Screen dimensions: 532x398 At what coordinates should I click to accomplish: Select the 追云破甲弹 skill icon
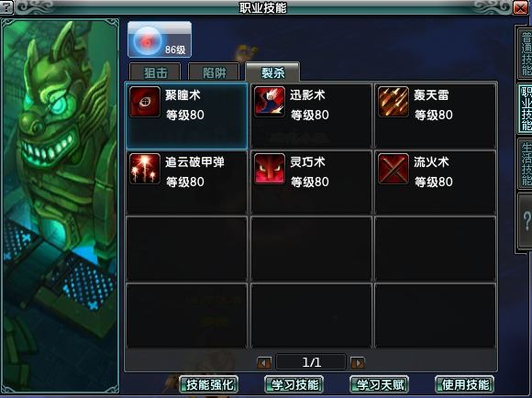point(145,169)
